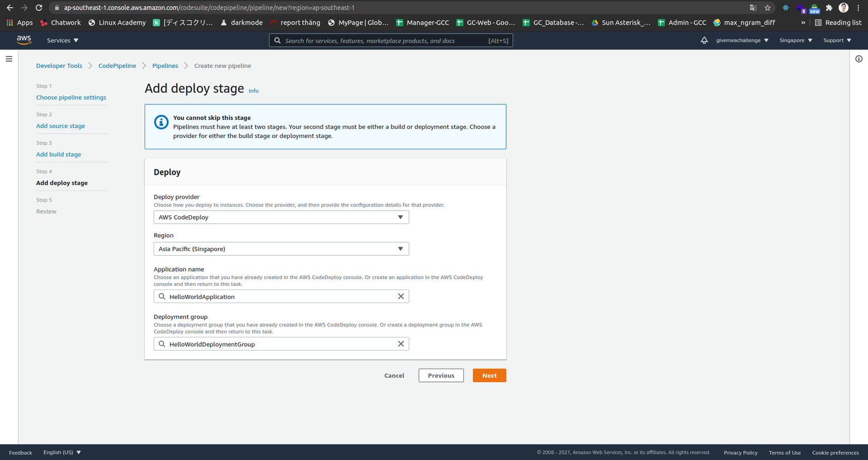Expand the Services menu
Image resolution: width=868 pixels, height=460 pixels.
63,41
